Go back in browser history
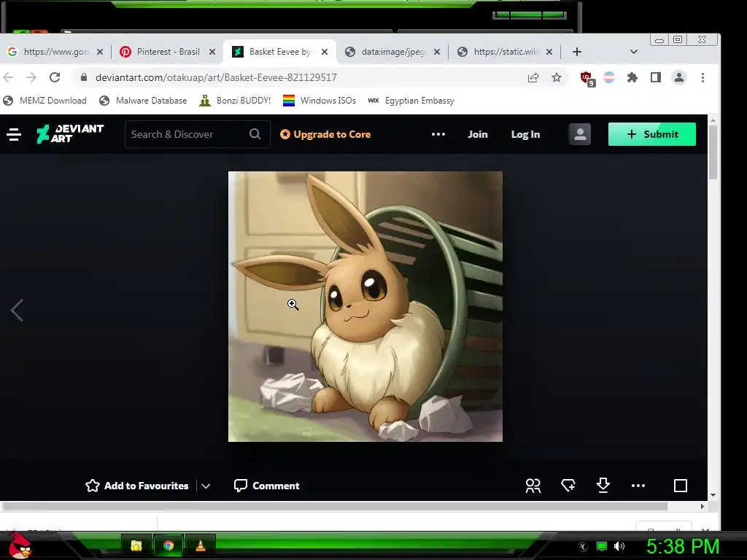Screen dimensions: 747x560 point(9,77)
